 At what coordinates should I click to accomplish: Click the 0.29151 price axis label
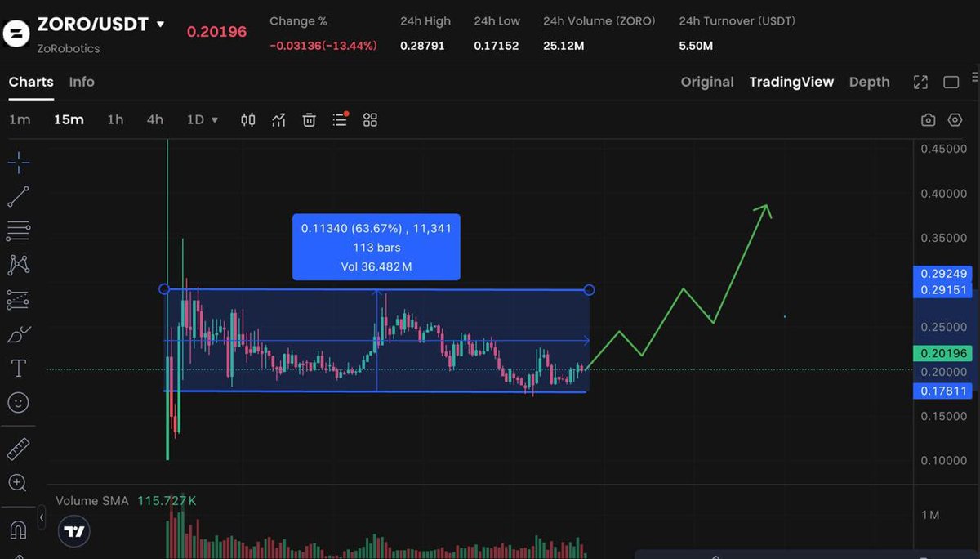(x=944, y=290)
